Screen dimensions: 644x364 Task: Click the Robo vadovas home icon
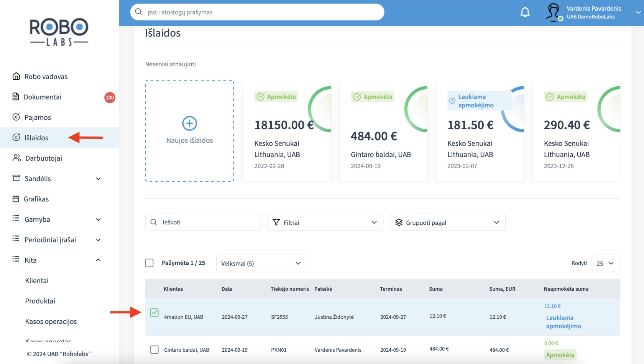click(x=16, y=76)
